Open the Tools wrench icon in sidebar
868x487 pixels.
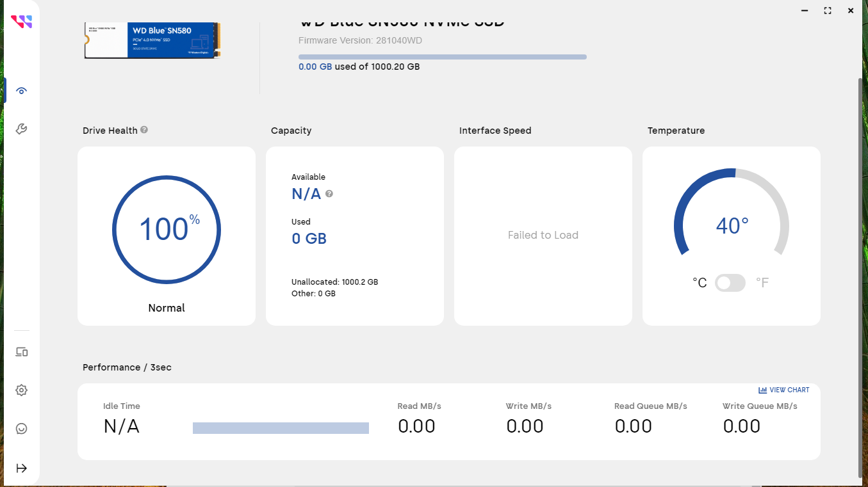point(21,129)
